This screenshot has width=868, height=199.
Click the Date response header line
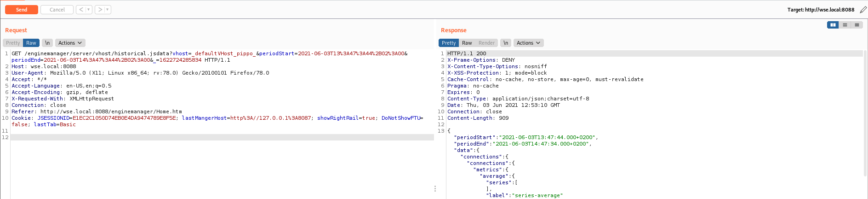pyautogui.click(x=503, y=105)
